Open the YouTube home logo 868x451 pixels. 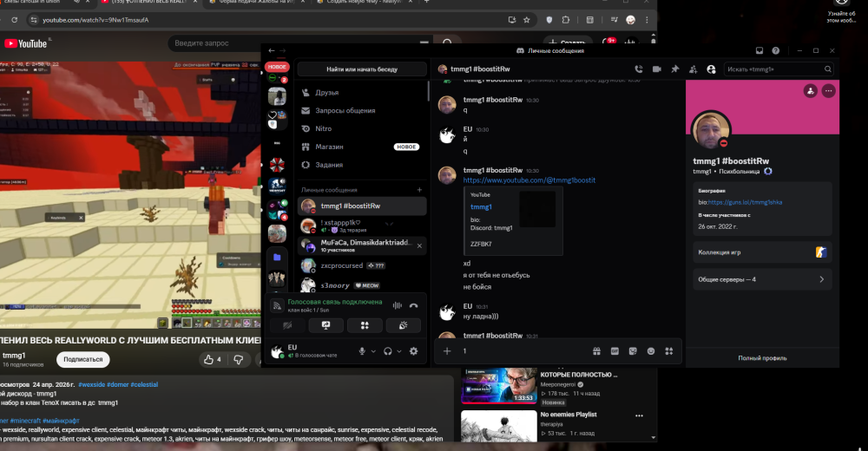point(26,43)
